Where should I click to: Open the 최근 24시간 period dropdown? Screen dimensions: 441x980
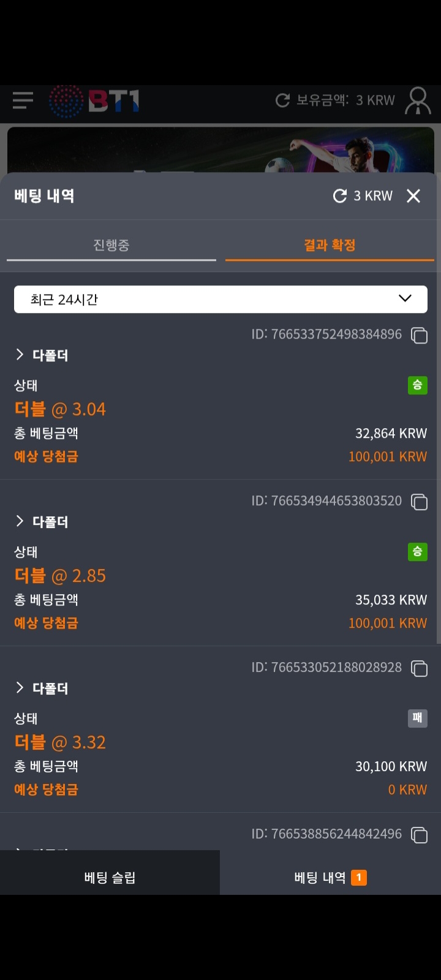click(221, 300)
